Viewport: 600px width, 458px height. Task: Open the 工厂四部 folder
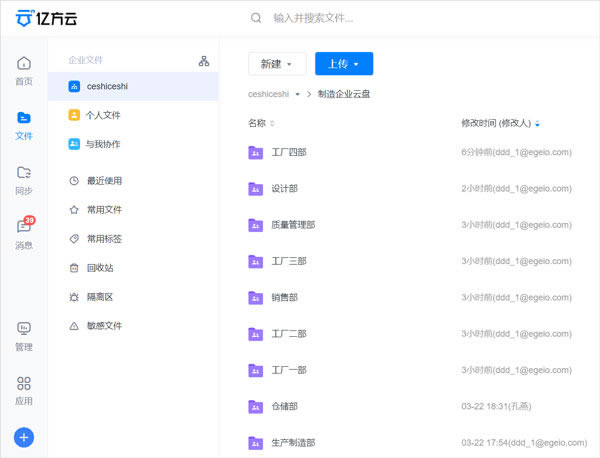click(x=288, y=153)
